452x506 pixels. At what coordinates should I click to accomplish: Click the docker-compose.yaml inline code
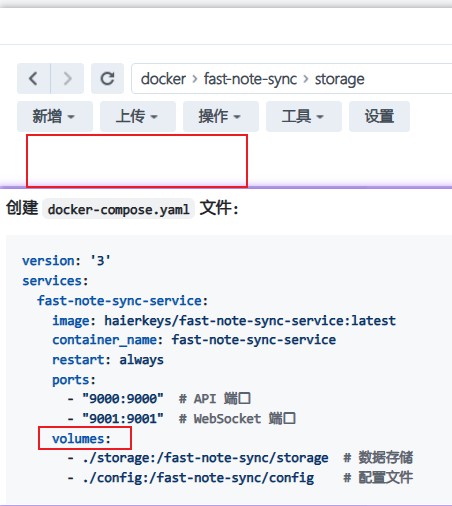119,210
